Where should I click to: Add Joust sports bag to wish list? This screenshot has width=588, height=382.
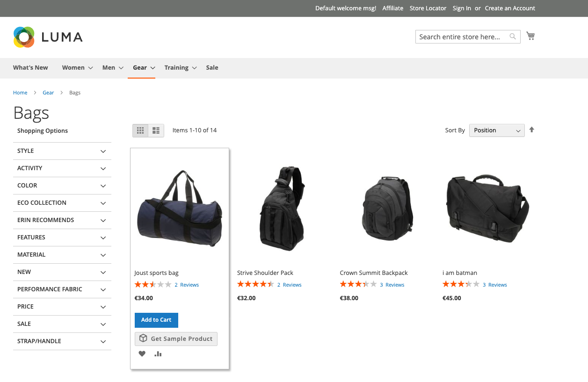coord(142,354)
